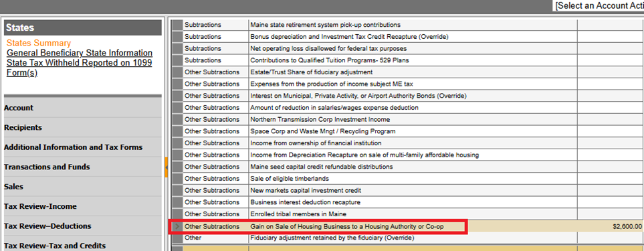Click amount cell for Enrolled tribal members row
644x251 pixels.
(611, 214)
